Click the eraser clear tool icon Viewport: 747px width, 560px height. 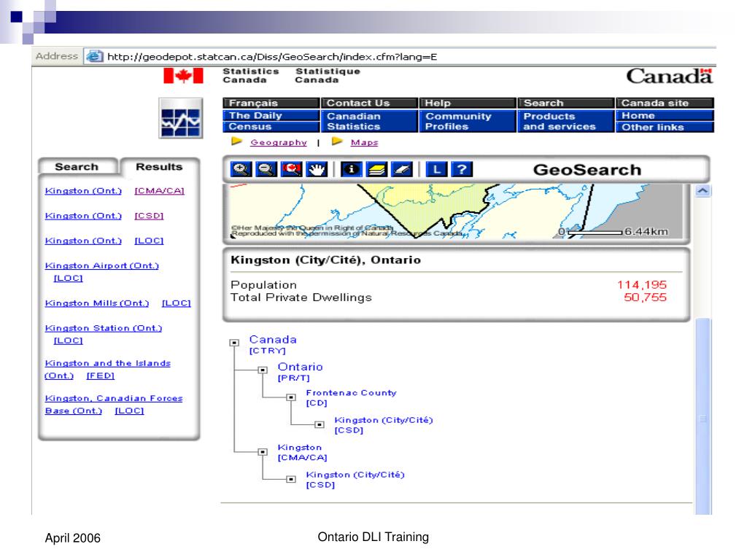click(x=402, y=169)
